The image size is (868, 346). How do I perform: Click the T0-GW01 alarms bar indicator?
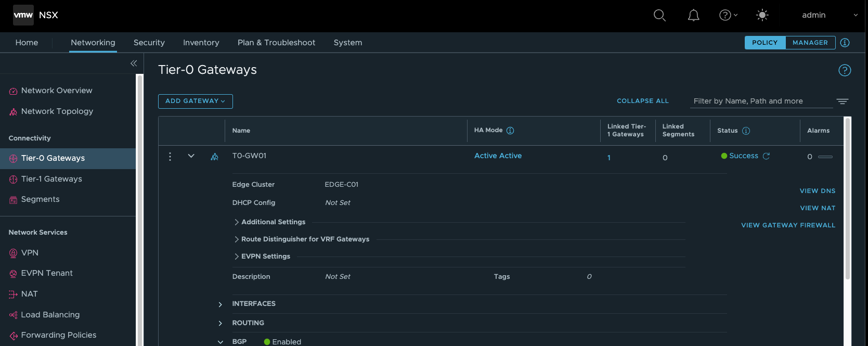pyautogui.click(x=825, y=157)
